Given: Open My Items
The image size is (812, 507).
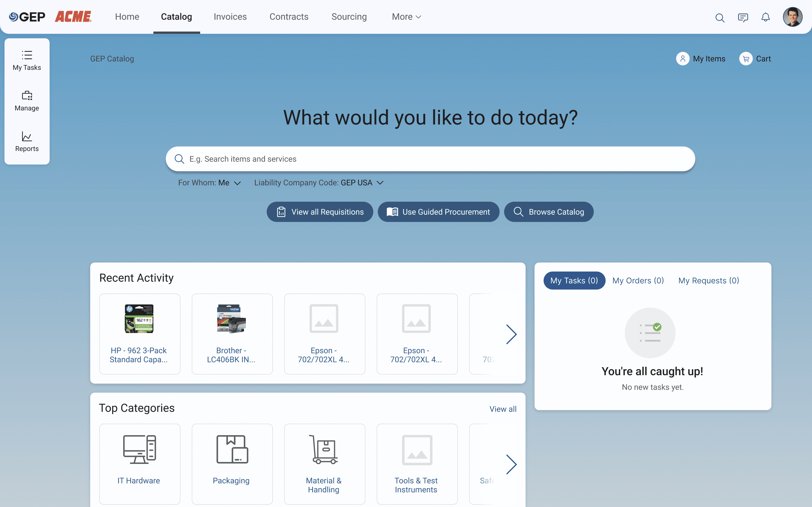Looking at the screenshot, I should (701, 59).
